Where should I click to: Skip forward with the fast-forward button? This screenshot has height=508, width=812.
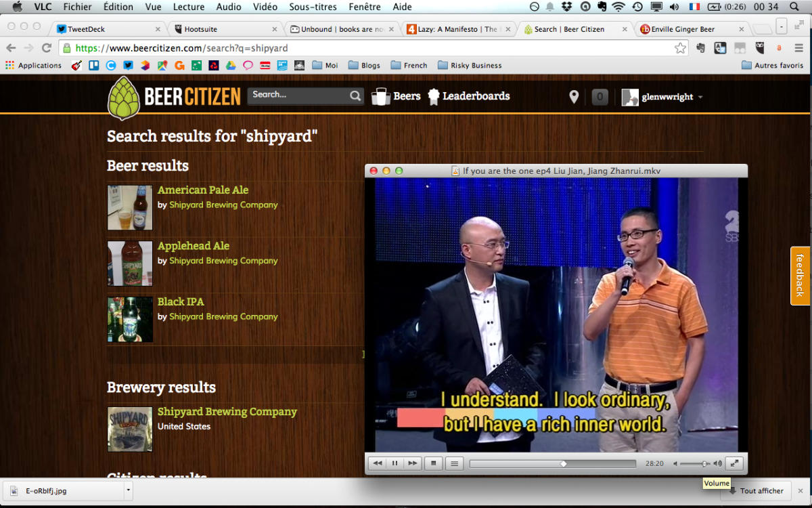point(411,463)
